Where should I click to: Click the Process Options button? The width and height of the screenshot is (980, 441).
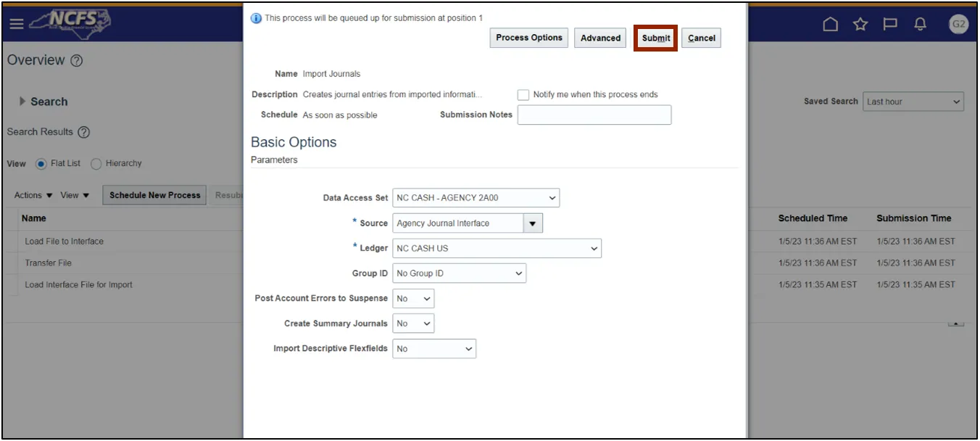coord(529,38)
